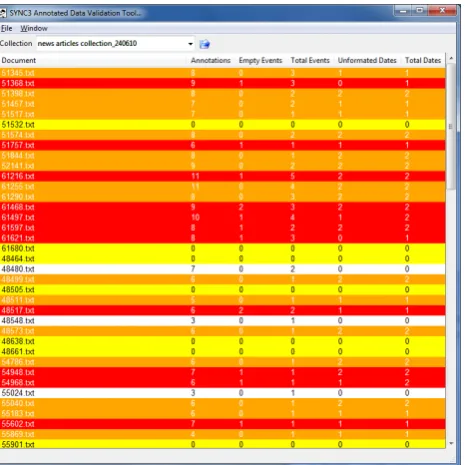Select row 55869.txt

click(223, 435)
